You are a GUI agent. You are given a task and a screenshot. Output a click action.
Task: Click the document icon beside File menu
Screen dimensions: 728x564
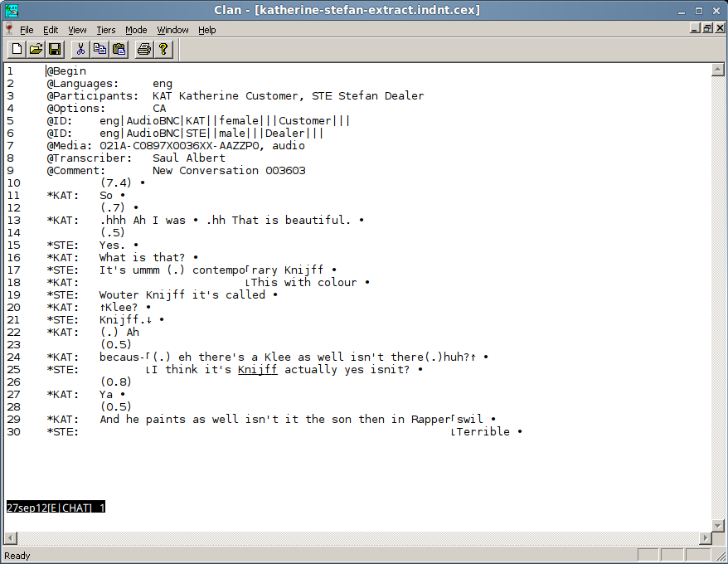click(9, 29)
